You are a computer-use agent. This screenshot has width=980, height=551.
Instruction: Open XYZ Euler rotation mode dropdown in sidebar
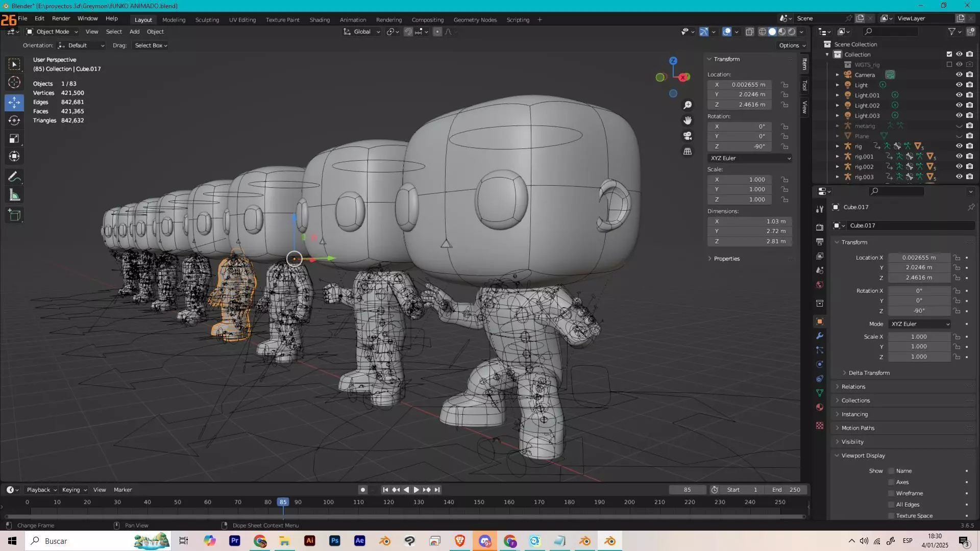750,158
